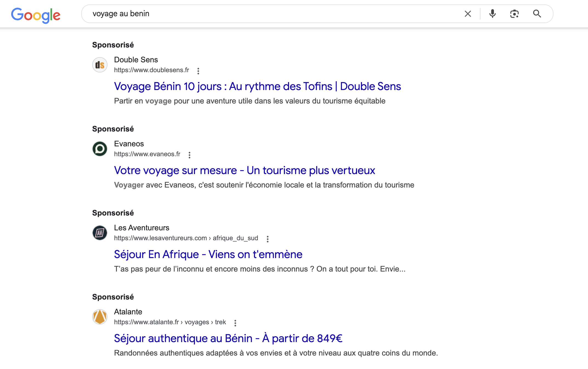Click description 'Partir en voyage pour une aventure'
The image size is (588, 369).
pos(250,101)
